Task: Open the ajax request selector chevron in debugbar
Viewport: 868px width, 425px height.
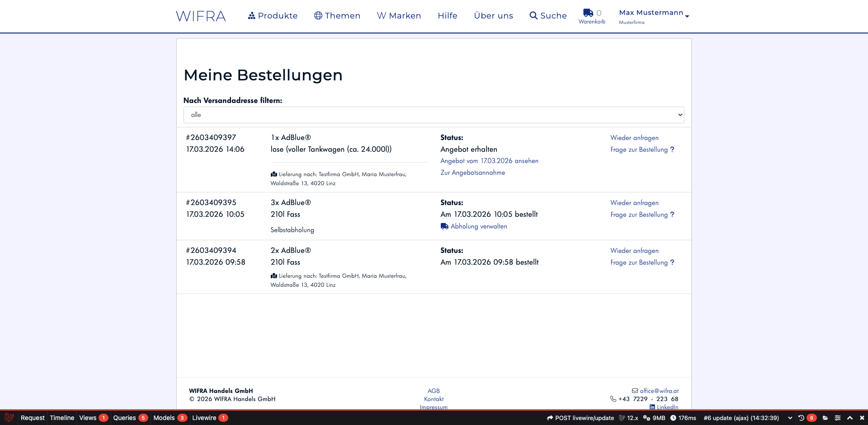Action: tap(790, 418)
